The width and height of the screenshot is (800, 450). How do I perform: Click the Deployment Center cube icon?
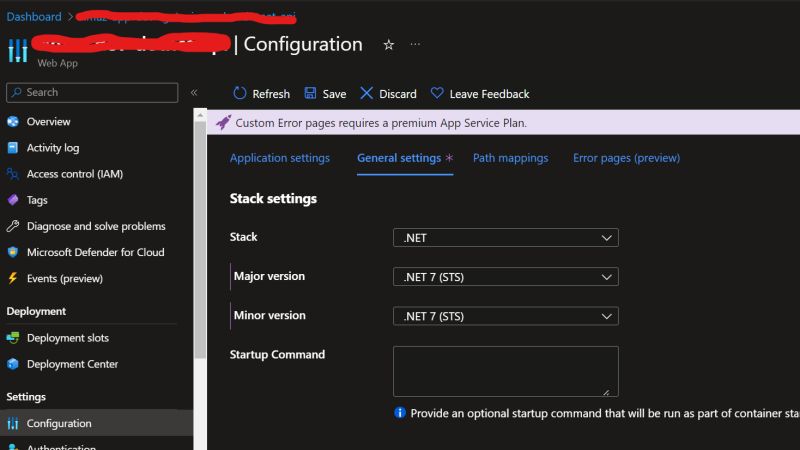13,364
